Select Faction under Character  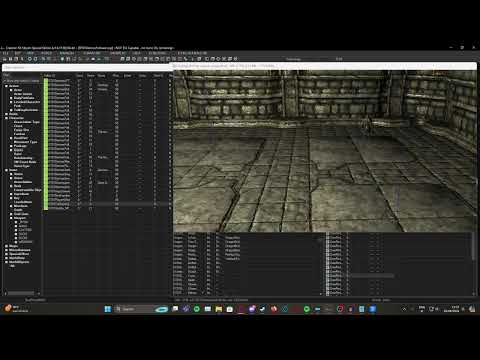(19, 134)
